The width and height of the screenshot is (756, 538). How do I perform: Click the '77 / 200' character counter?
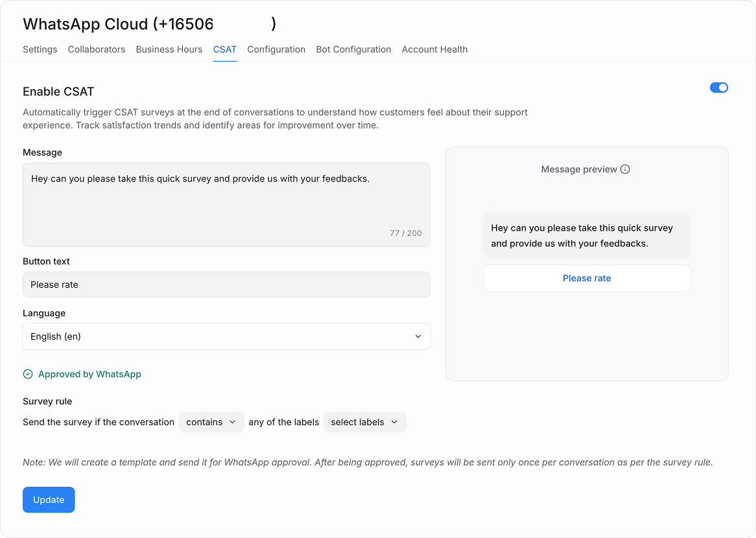(406, 233)
